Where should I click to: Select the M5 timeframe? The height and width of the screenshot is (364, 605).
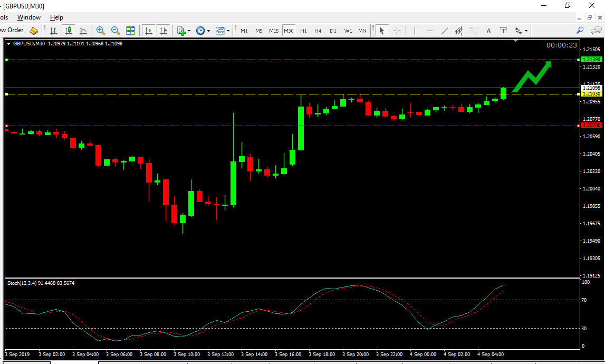click(259, 31)
